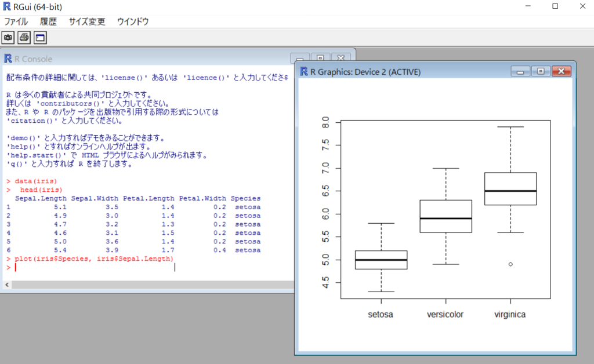Maximize the main RGui window
Screen dimensions: 594x364
555,6
